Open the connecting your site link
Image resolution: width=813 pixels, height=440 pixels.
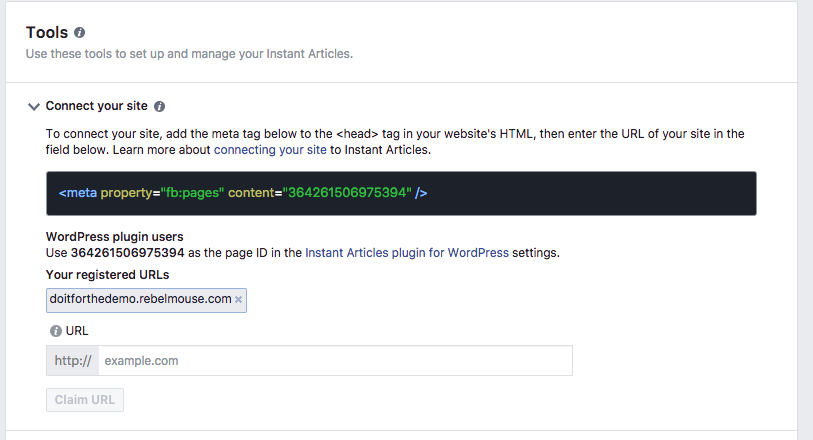(x=270, y=150)
